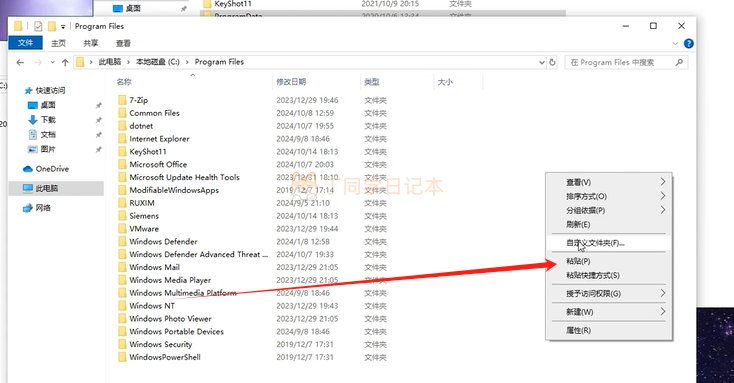Click the Windows NT folder icon
The height and width of the screenshot is (383, 734).
[x=122, y=305]
